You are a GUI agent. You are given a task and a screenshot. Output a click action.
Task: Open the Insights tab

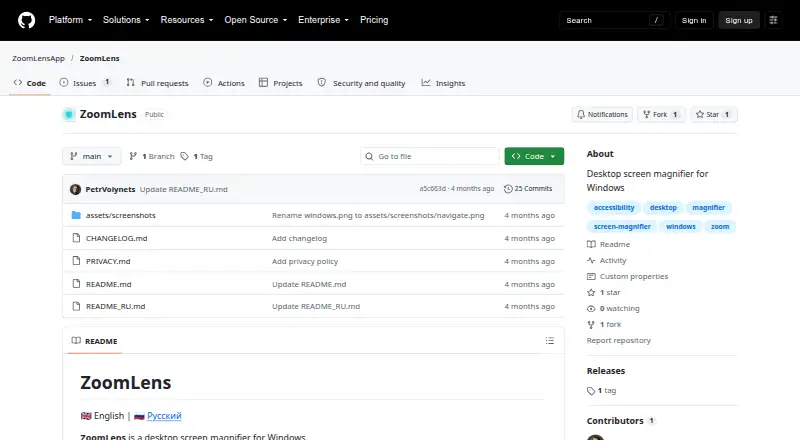(x=443, y=83)
